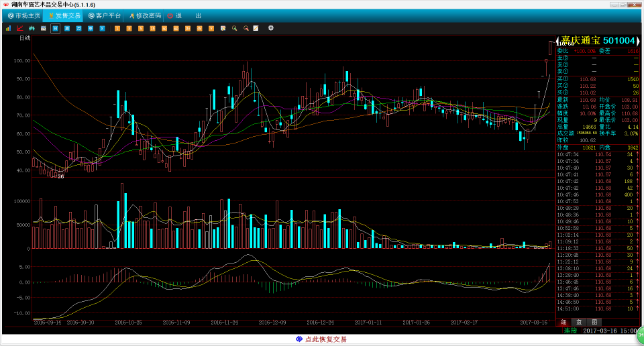Click the 均价 value 108.91
Viewport: 644px width, 346px height.
[x=630, y=100]
